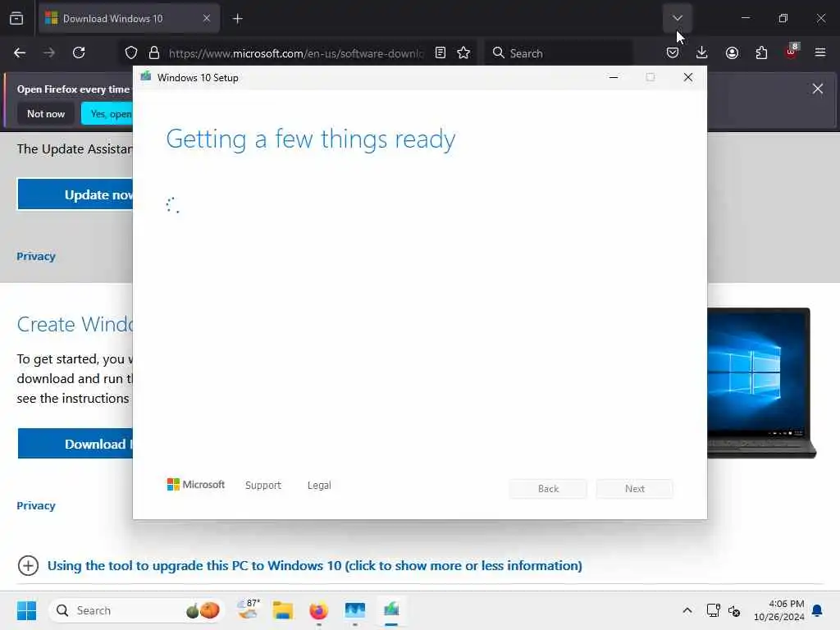Bookmark this page with the star
This screenshot has width=840, height=630.
(x=464, y=52)
